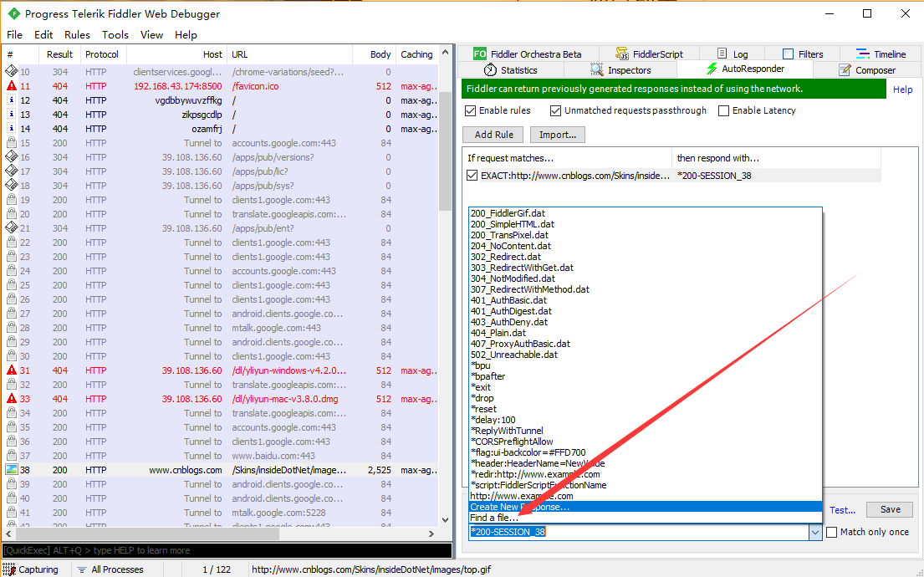The height and width of the screenshot is (577, 924).
Task: Select Create New Response... option
Action: pos(646,507)
